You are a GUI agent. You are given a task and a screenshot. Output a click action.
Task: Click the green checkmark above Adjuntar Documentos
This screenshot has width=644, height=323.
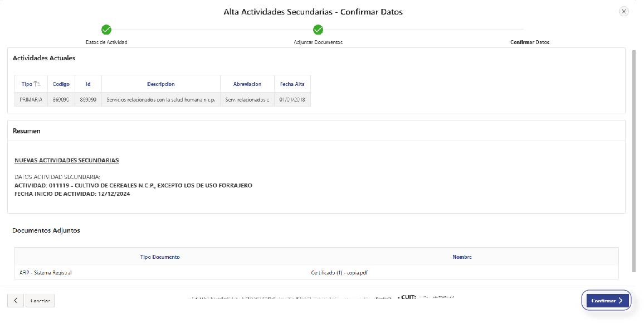(x=318, y=30)
